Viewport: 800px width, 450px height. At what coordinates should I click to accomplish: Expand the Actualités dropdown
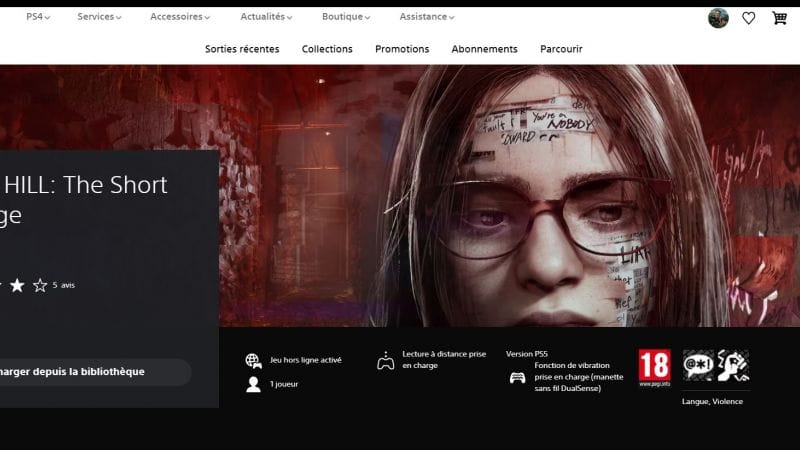click(x=266, y=17)
